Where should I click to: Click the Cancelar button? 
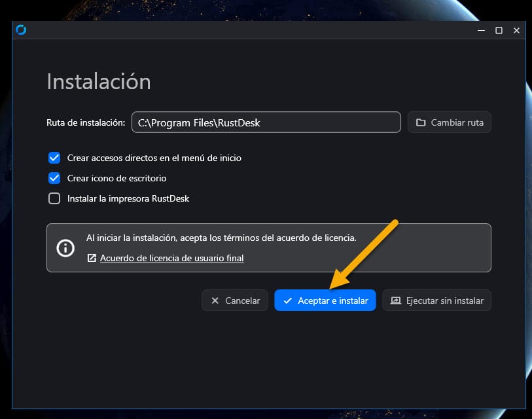pyautogui.click(x=235, y=301)
